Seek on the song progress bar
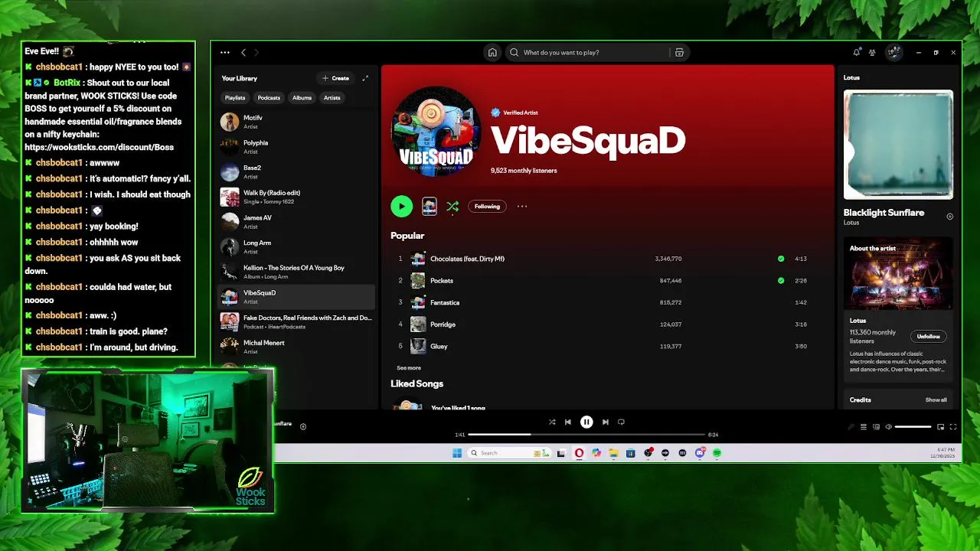Viewport: 980px width, 551px height. [586, 435]
